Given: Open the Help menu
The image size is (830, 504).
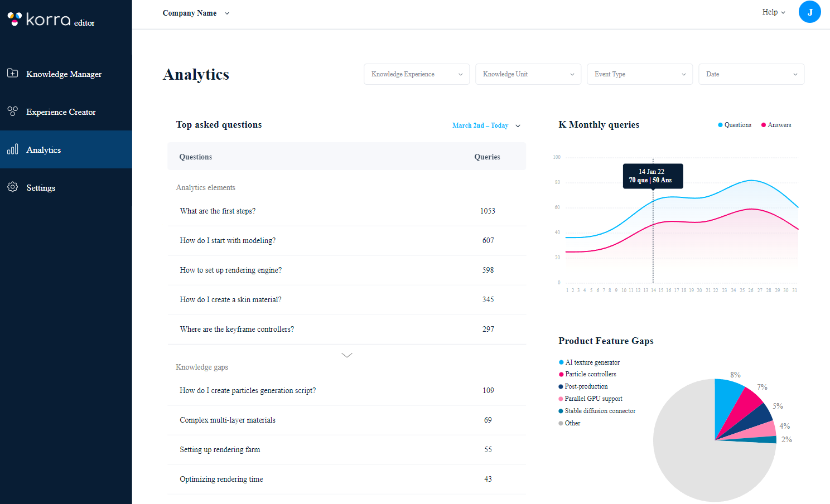Looking at the screenshot, I should tap(774, 12).
